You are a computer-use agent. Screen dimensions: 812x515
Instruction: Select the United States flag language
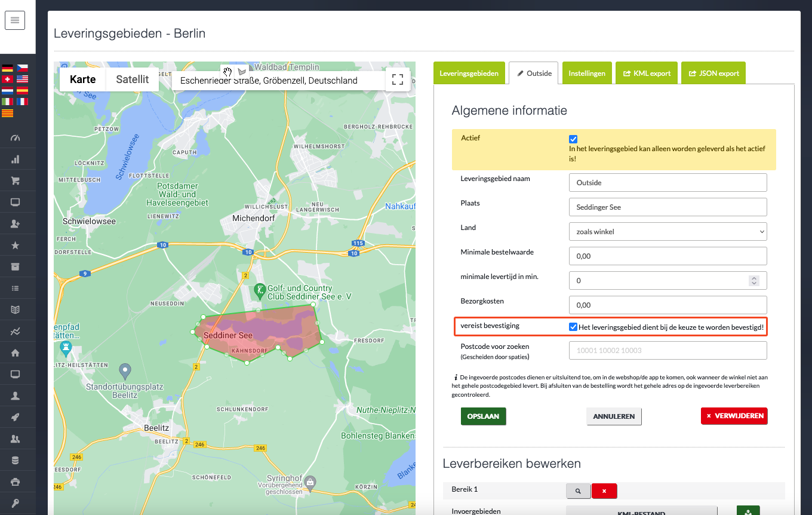22,79
